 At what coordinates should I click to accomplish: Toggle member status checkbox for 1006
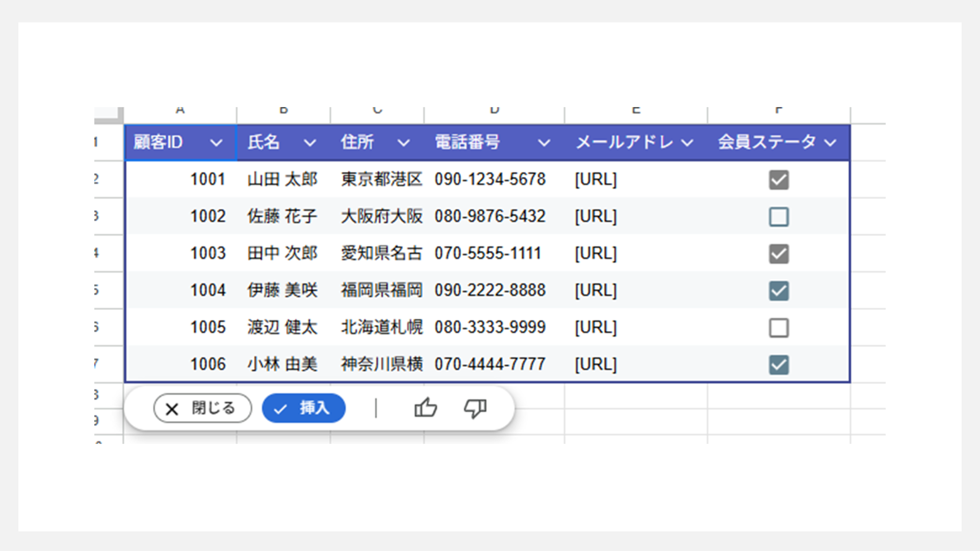(779, 364)
